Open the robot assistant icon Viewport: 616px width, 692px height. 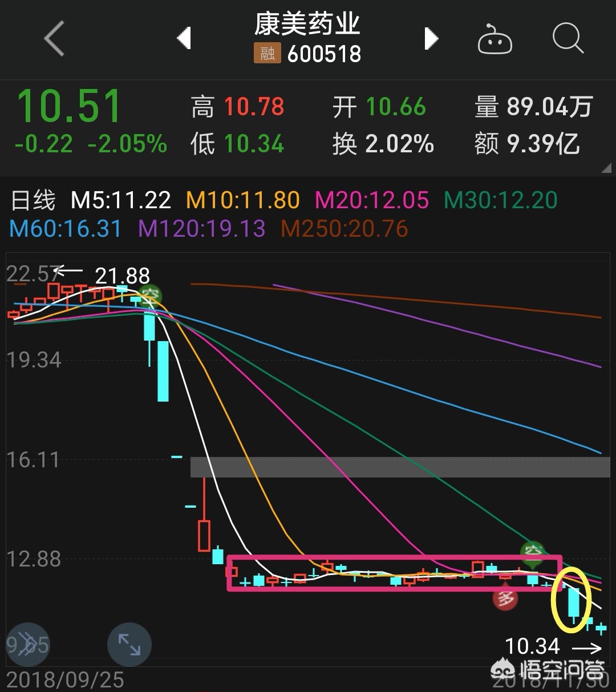tap(495, 40)
